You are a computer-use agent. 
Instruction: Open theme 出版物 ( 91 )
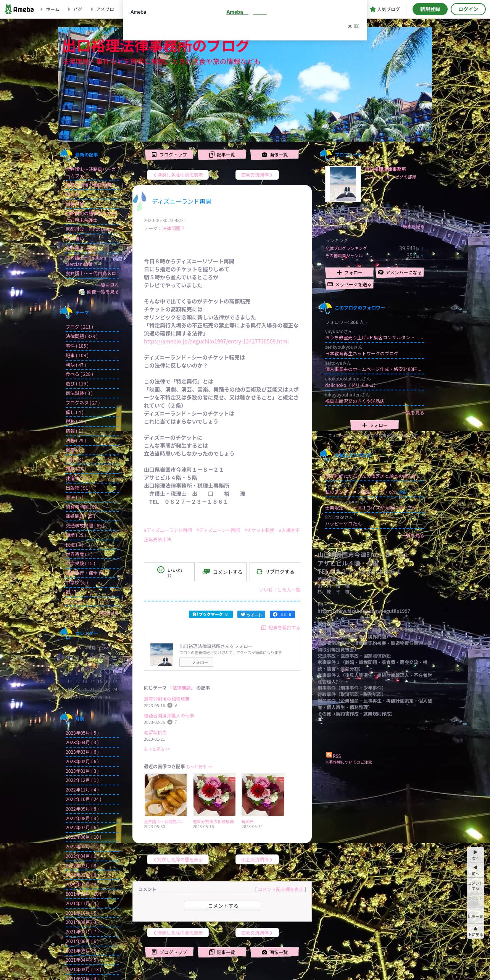click(78, 488)
